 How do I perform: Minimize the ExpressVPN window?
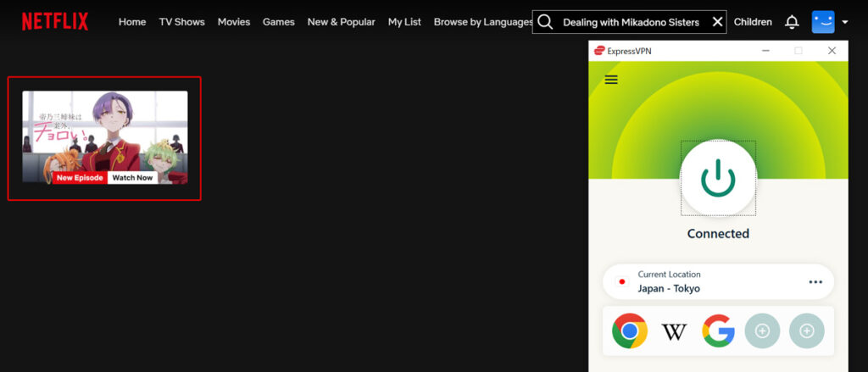click(x=765, y=51)
